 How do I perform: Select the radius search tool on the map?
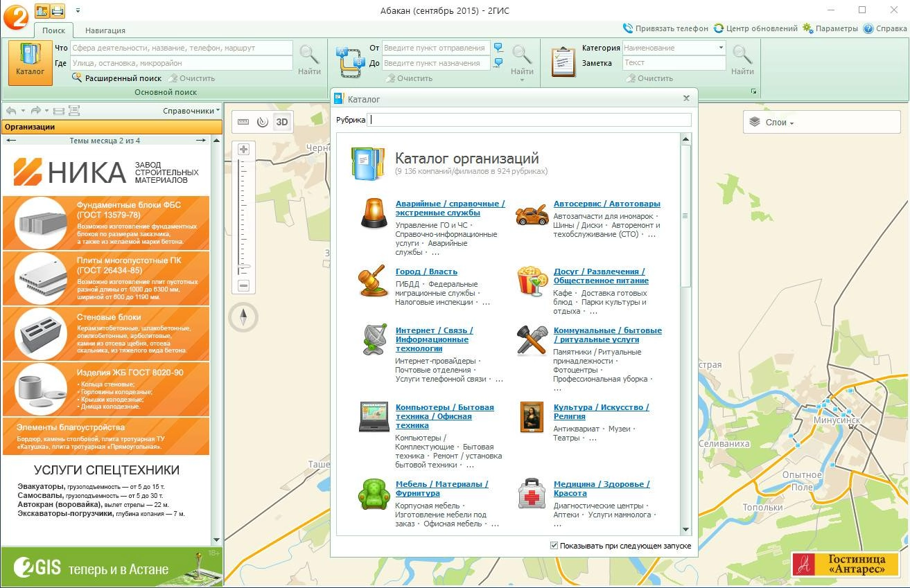(x=262, y=122)
